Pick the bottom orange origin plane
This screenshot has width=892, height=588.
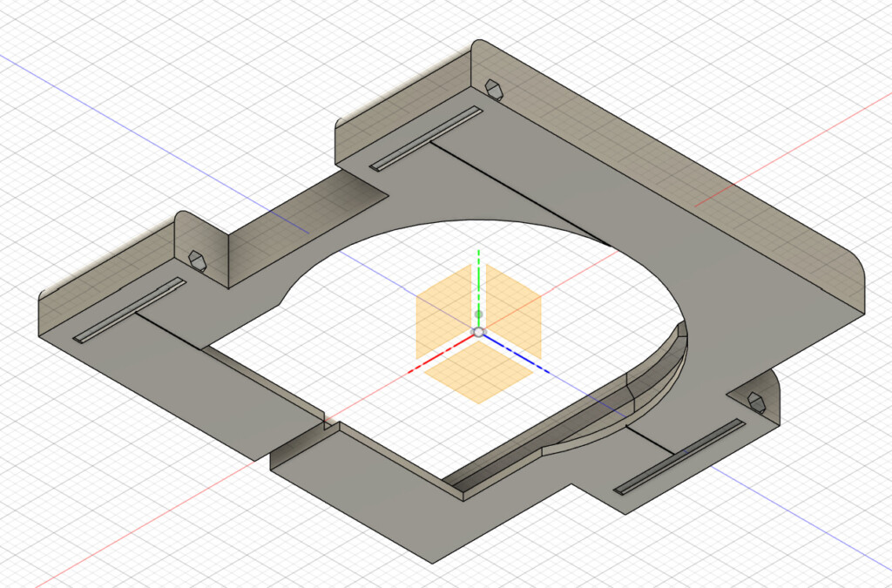(478, 372)
